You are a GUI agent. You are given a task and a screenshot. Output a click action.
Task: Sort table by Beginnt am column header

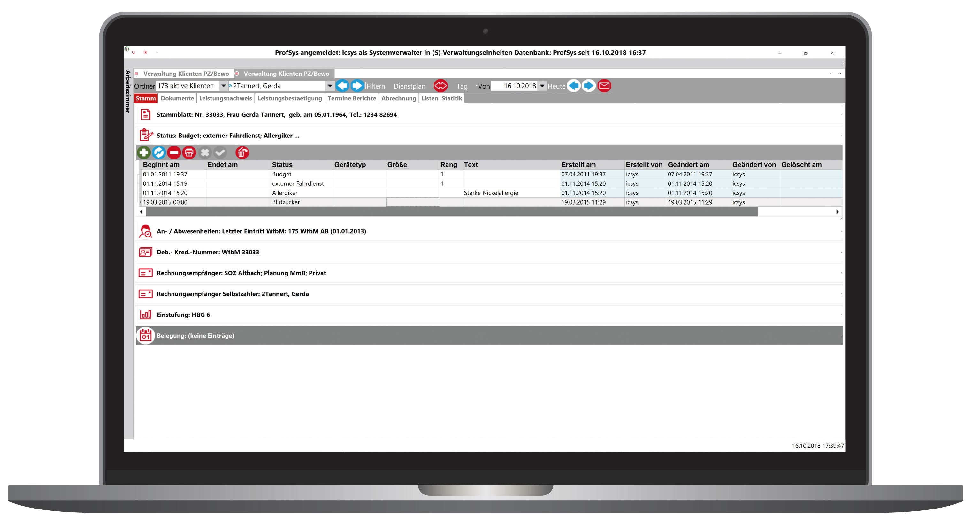[173, 165]
